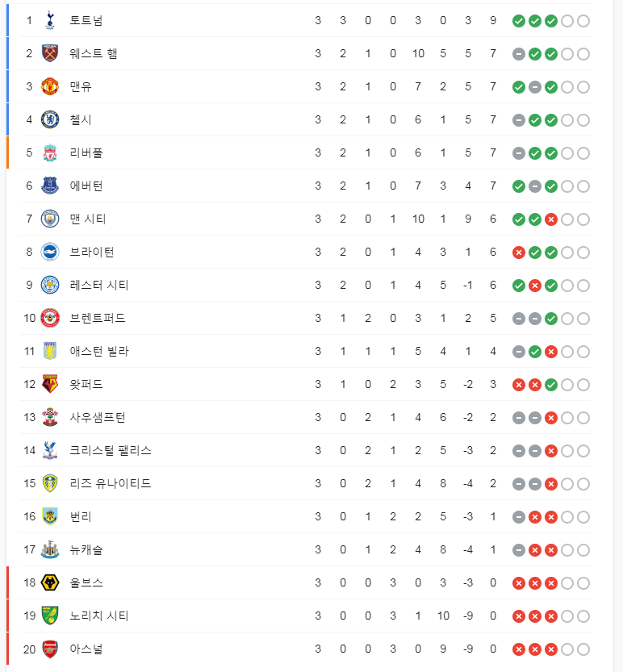This screenshot has width=623, height=672.
Task: Click 애스턴 빌라 team name
Action: (x=98, y=351)
